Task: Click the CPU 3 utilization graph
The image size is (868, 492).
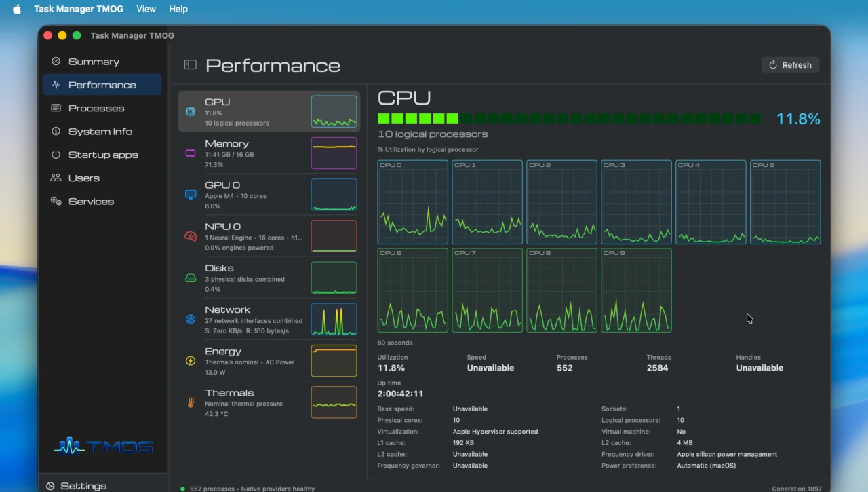Action: 636,202
